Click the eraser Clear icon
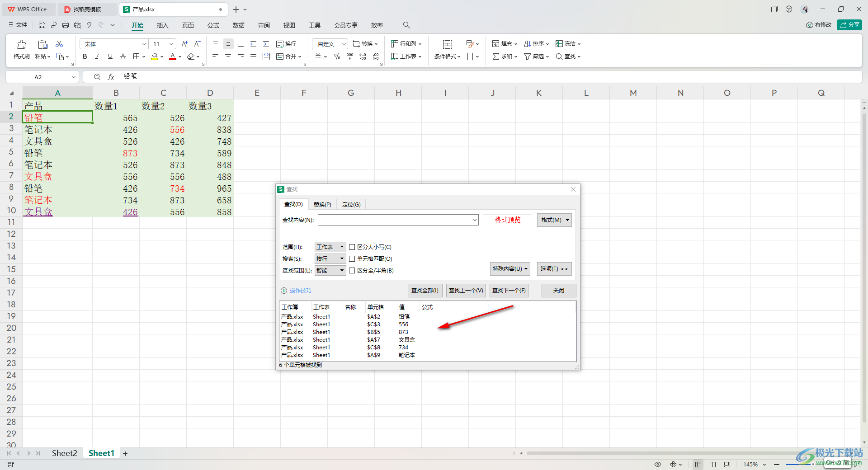This screenshot has height=470, width=868. [191, 56]
